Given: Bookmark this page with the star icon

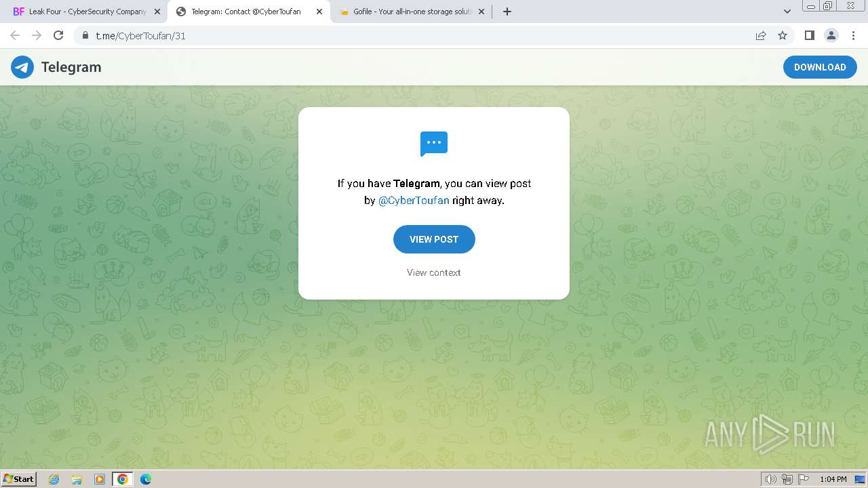Looking at the screenshot, I should click(783, 35).
